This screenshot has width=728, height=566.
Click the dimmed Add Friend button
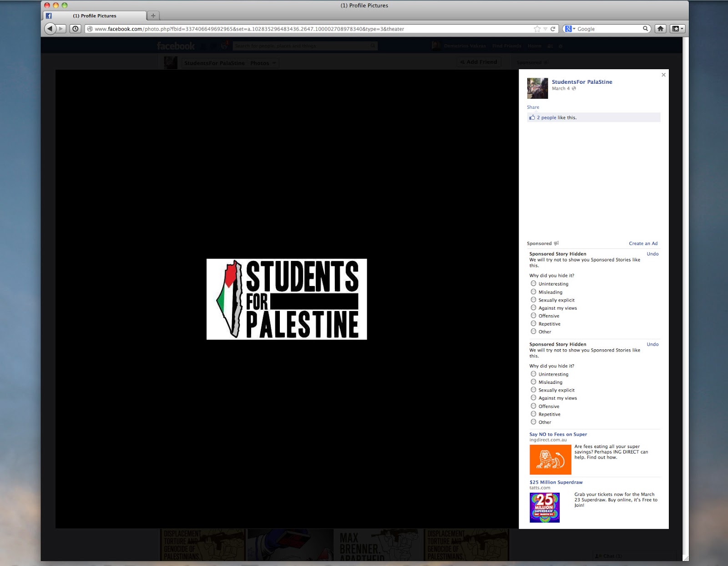tap(479, 62)
